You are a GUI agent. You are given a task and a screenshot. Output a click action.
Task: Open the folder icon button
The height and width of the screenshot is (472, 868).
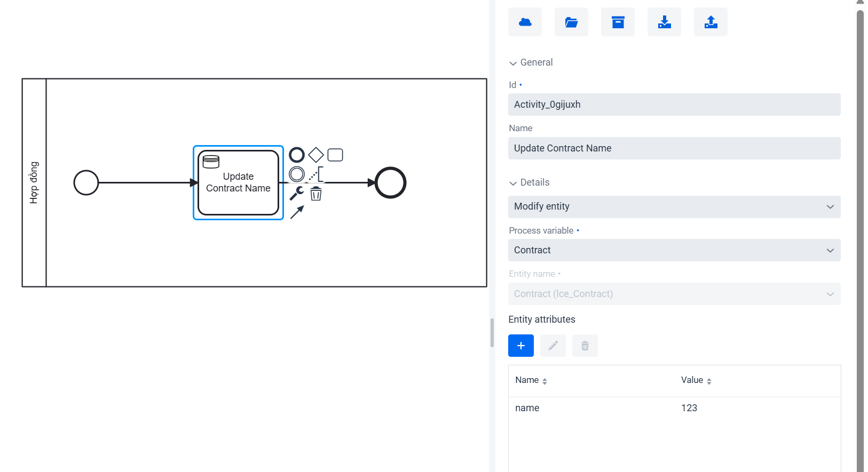(x=571, y=22)
